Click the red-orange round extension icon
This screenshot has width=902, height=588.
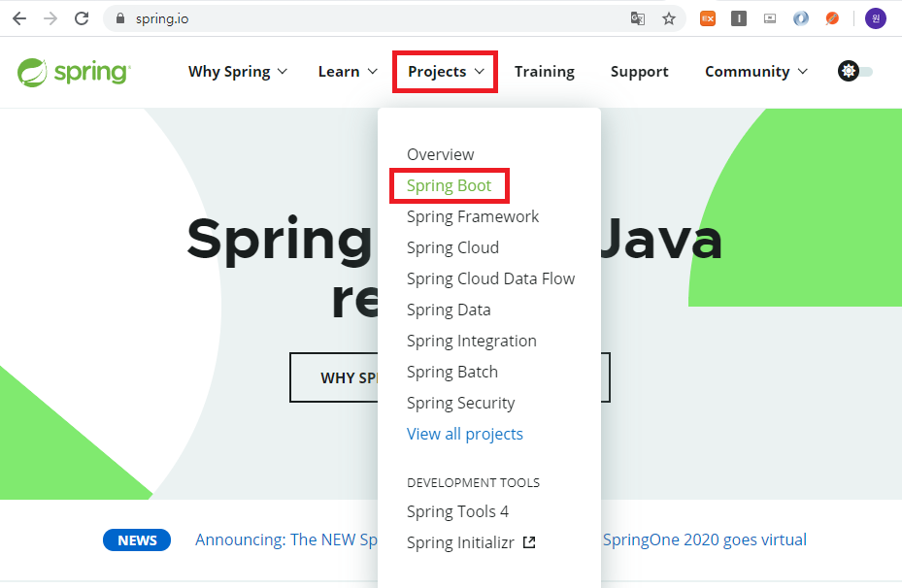click(x=832, y=19)
